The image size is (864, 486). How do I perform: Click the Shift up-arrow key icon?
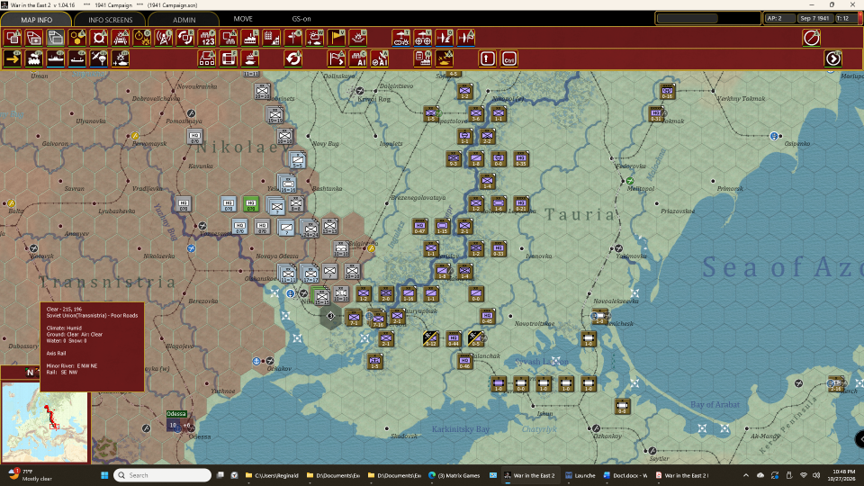(487, 58)
